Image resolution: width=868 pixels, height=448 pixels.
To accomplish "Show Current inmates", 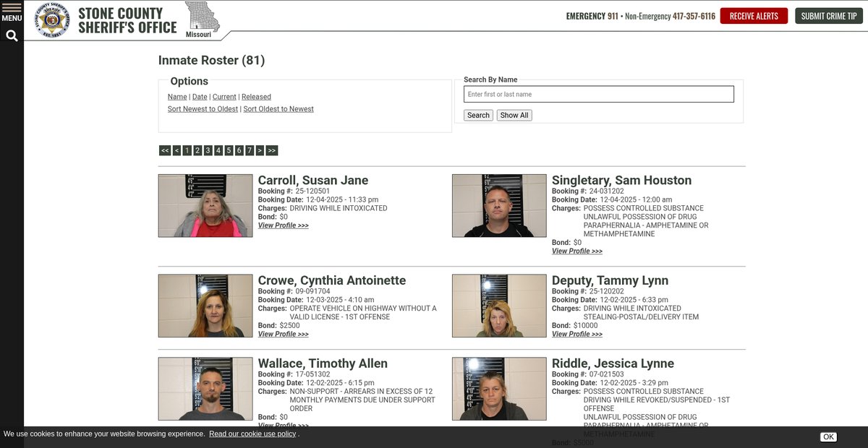I will pos(224,97).
